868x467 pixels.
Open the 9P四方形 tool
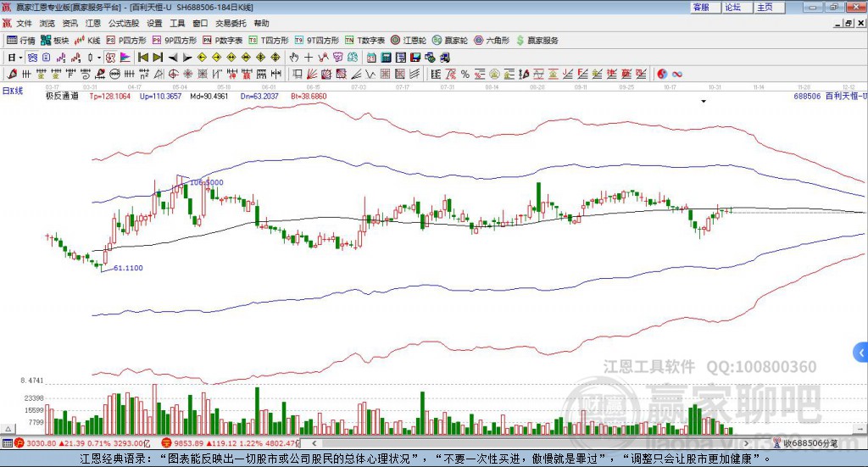[x=175, y=41]
